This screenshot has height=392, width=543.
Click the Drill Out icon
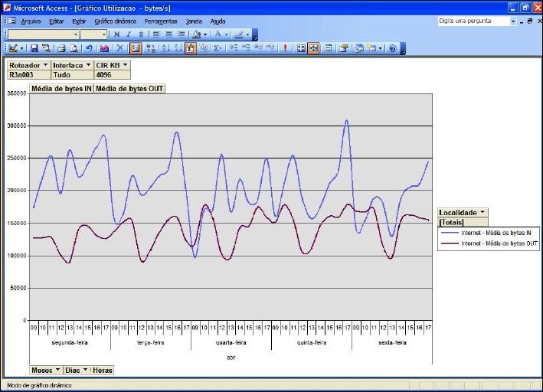270,48
